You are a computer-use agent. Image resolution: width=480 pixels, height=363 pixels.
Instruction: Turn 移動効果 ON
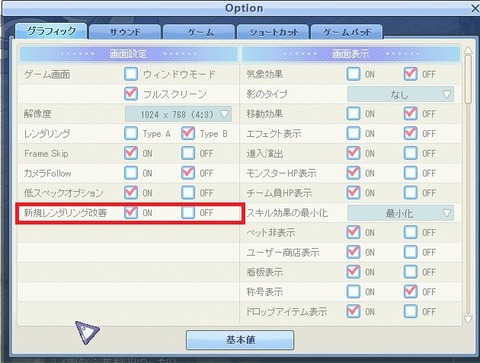click(x=353, y=114)
